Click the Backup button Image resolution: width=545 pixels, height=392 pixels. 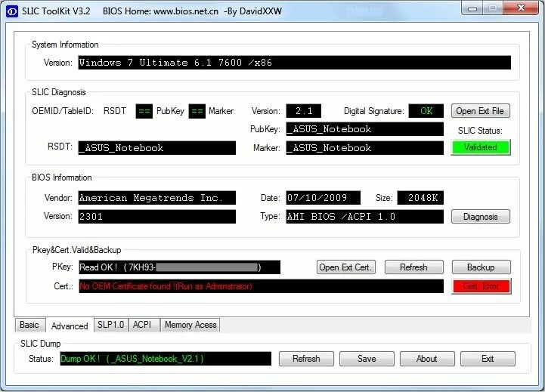481,267
